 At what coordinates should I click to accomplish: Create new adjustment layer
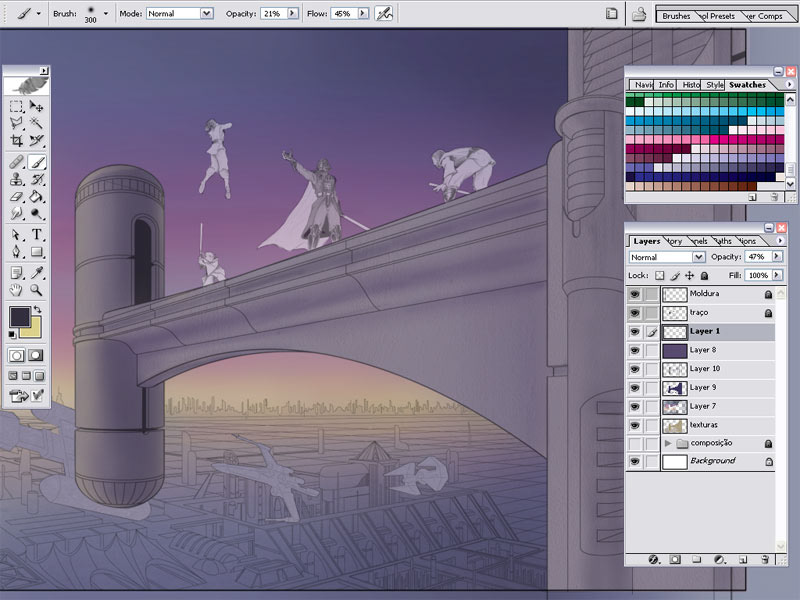click(x=719, y=560)
